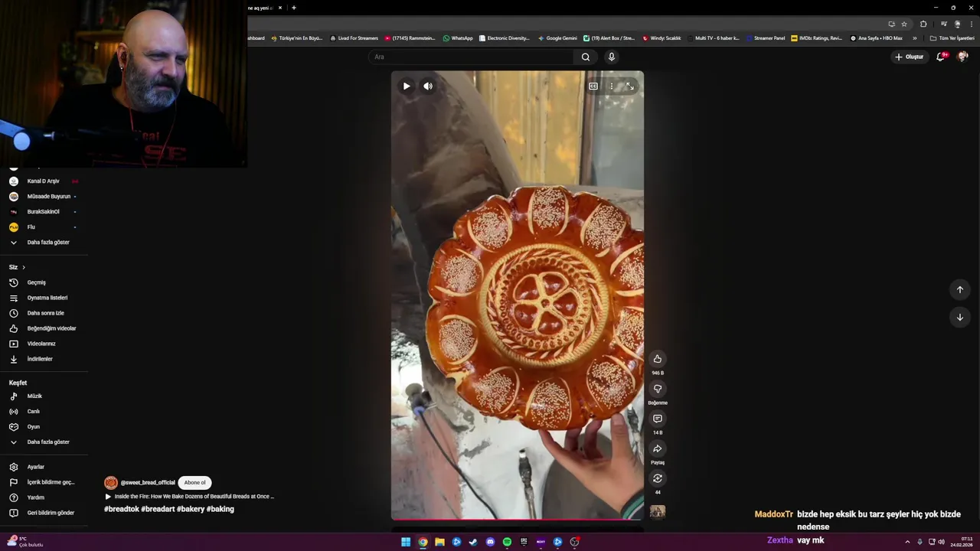Toggle closed captions on the video
This screenshot has width=980, height=551.
(593, 86)
